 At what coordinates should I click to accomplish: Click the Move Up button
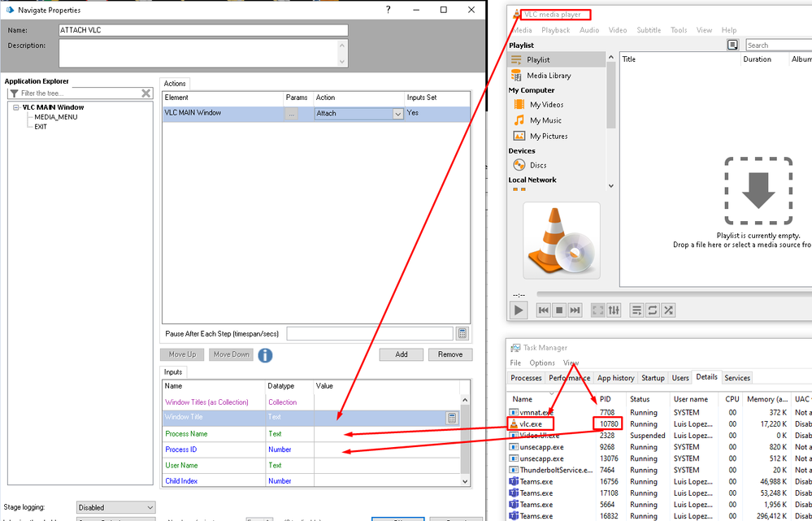[182, 354]
